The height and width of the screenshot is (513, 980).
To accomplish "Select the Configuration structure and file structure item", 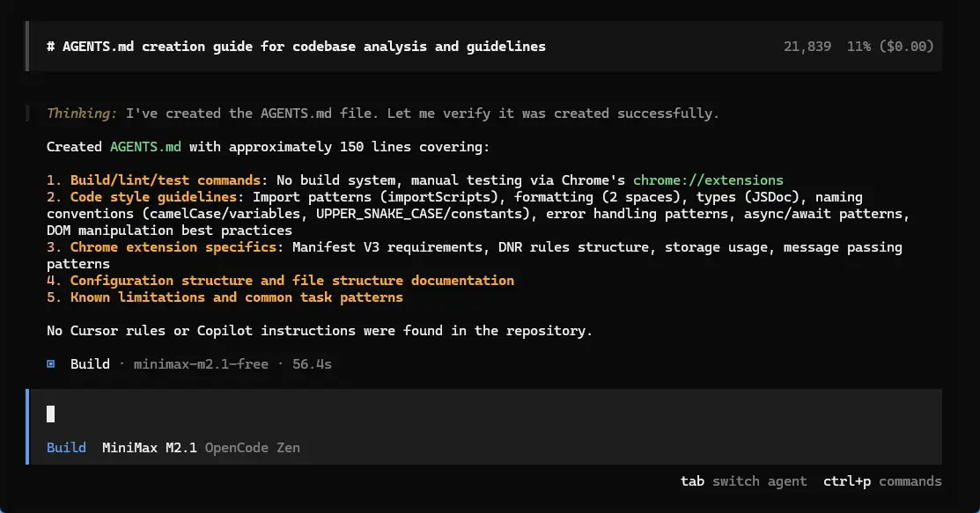I will click(291, 280).
